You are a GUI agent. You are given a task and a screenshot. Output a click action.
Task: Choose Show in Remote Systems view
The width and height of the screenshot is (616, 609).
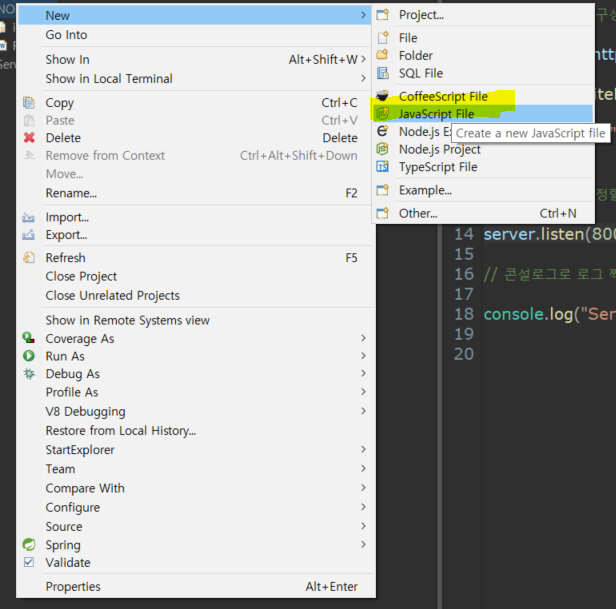195,320
